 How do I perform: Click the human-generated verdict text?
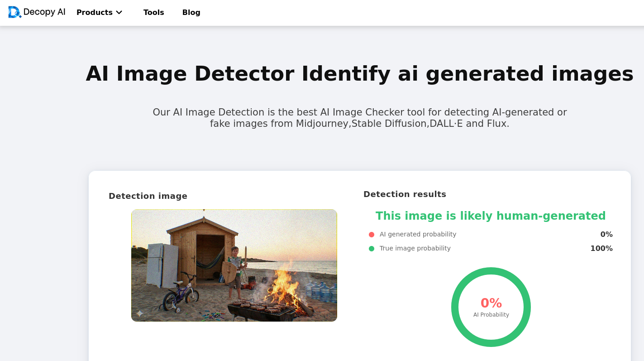coord(491,216)
